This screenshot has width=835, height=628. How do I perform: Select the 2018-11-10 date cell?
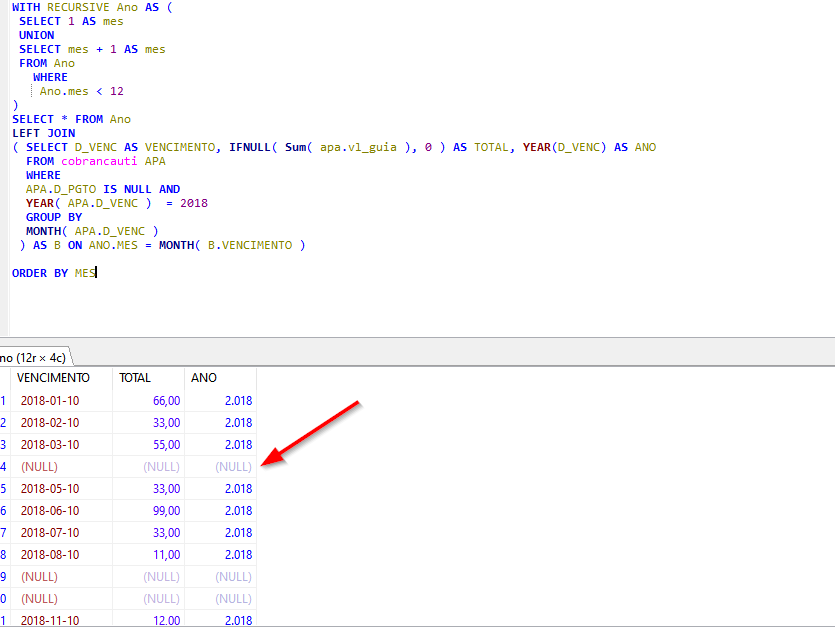point(50,621)
